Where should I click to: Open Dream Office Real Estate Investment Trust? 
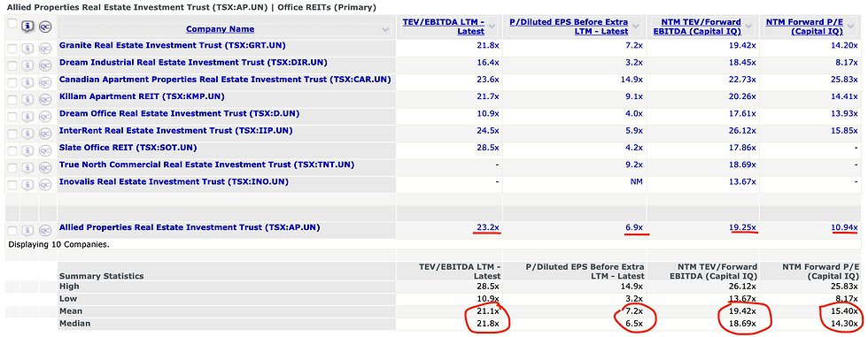[179, 114]
